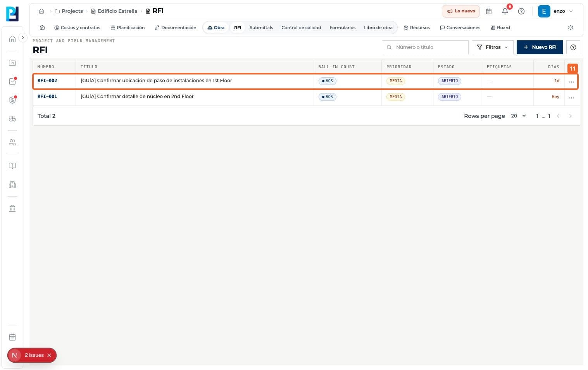Open Board view
The image size is (588, 370).
point(500,28)
